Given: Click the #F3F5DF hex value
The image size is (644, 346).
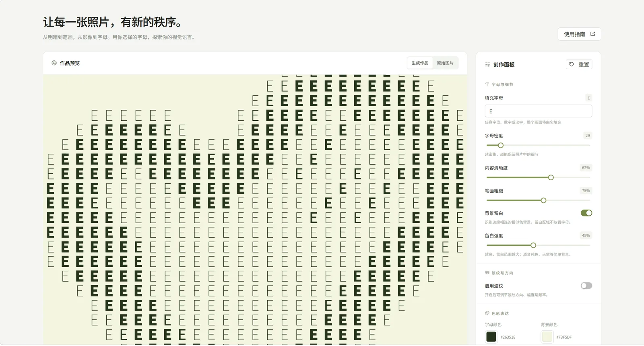Looking at the screenshot, I should [x=564, y=338].
